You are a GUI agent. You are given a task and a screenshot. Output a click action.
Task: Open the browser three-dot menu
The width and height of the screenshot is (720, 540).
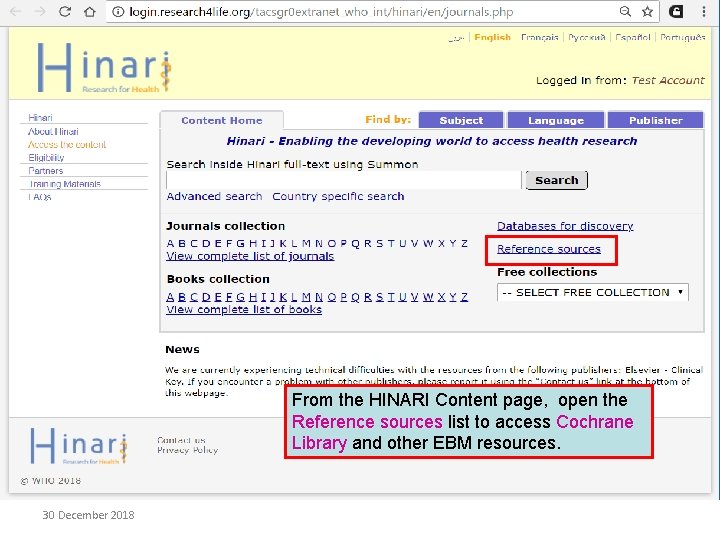coord(704,11)
